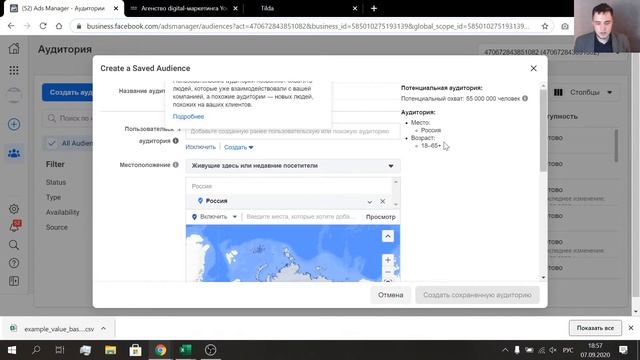This screenshot has width=640, height=360.
Task: Click the Подробнее link in the tooltip
Action: pyautogui.click(x=188, y=117)
